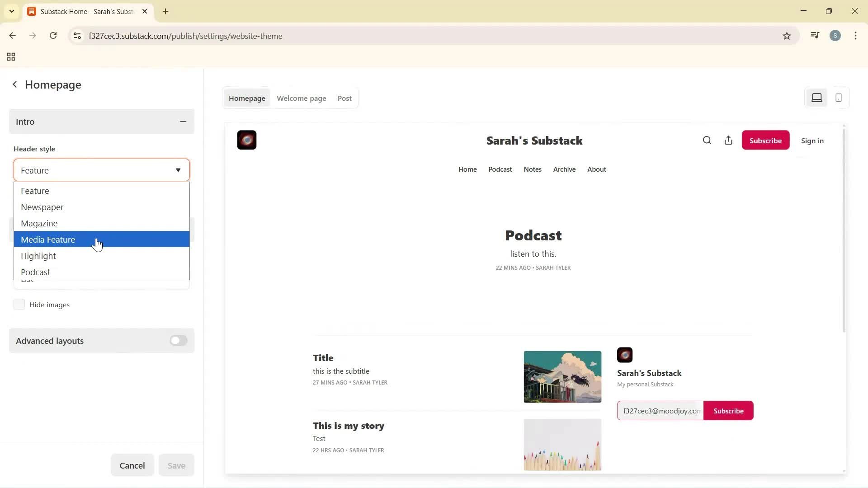Open the tab groups grid icon

pyautogui.click(x=11, y=57)
